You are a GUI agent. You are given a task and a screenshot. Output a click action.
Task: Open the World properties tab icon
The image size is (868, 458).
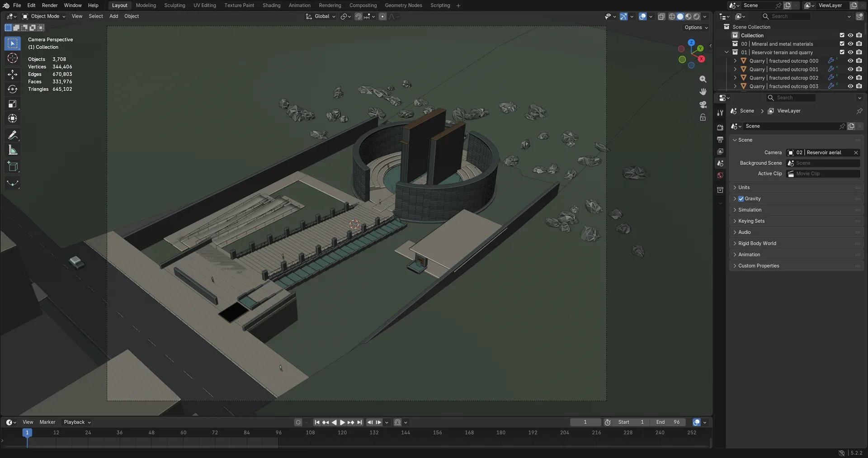point(720,175)
